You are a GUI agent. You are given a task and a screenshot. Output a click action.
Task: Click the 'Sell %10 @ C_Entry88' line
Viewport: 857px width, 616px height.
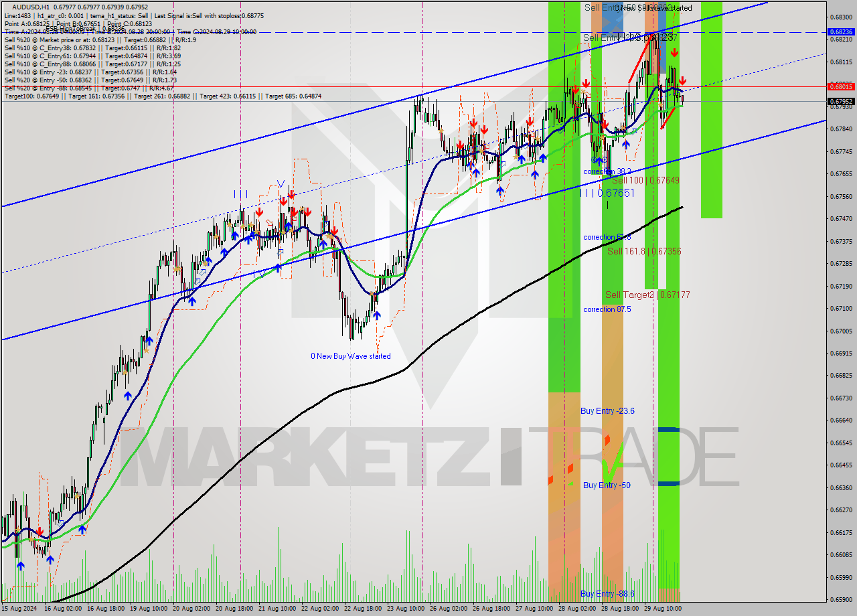tap(92, 64)
